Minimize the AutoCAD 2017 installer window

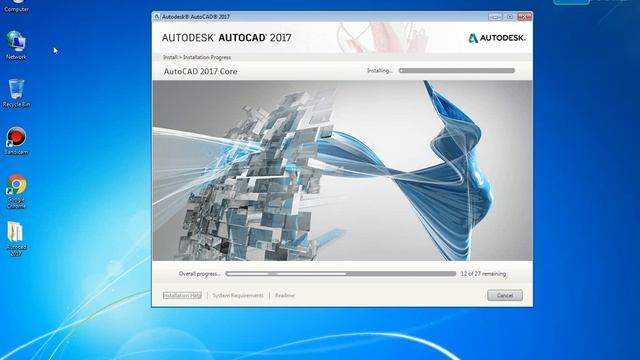click(495, 17)
